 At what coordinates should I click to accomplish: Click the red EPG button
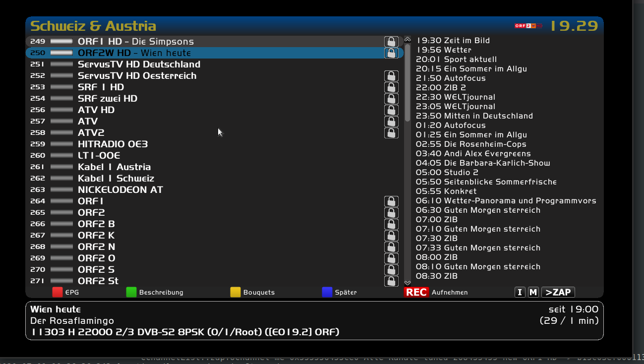click(57, 292)
